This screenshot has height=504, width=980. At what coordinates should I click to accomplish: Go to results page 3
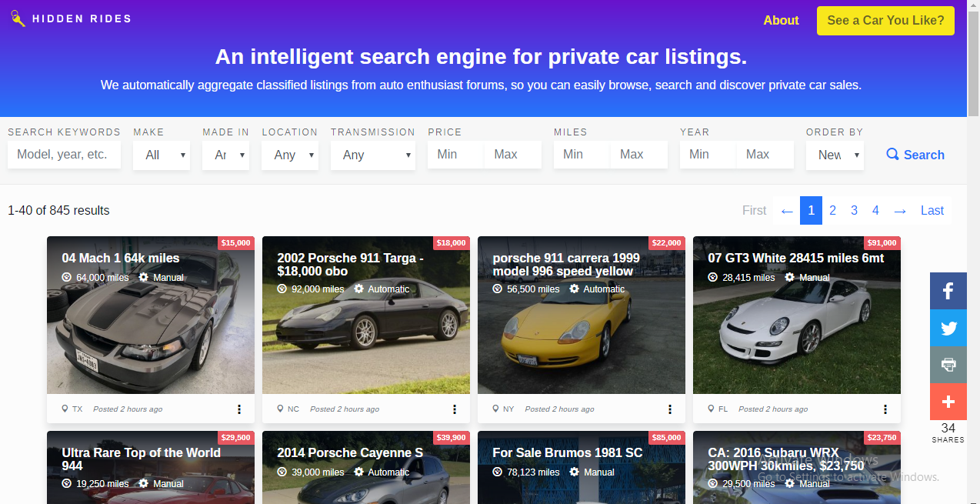[854, 210]
